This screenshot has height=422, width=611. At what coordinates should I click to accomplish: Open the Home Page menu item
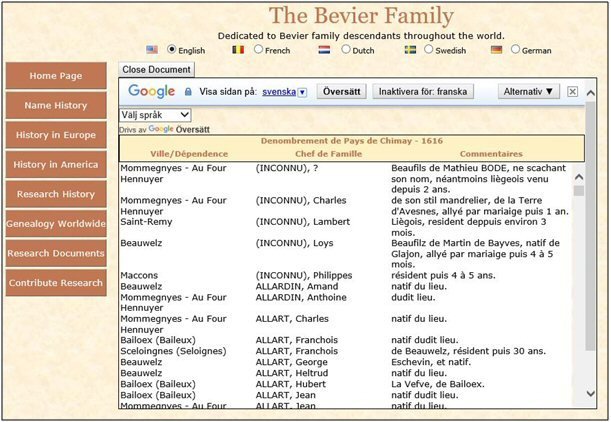tap(56, 76)
